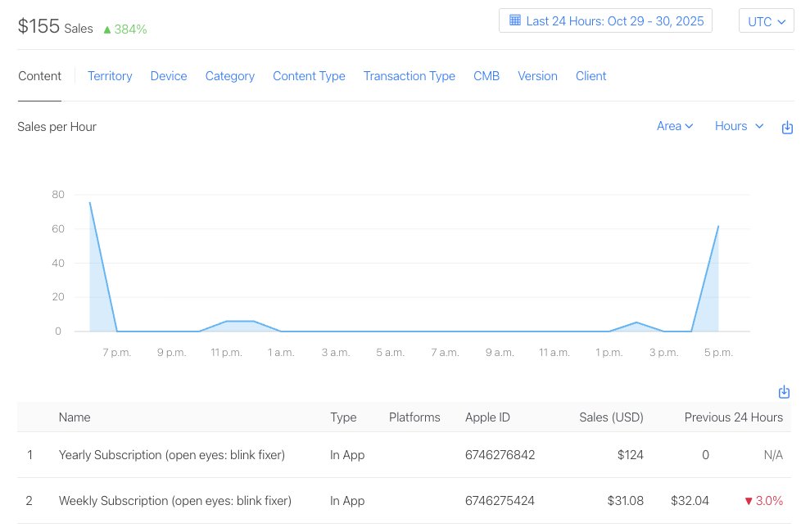
Task: Click the 5 p.m. axis label
Action: (718, 352)
